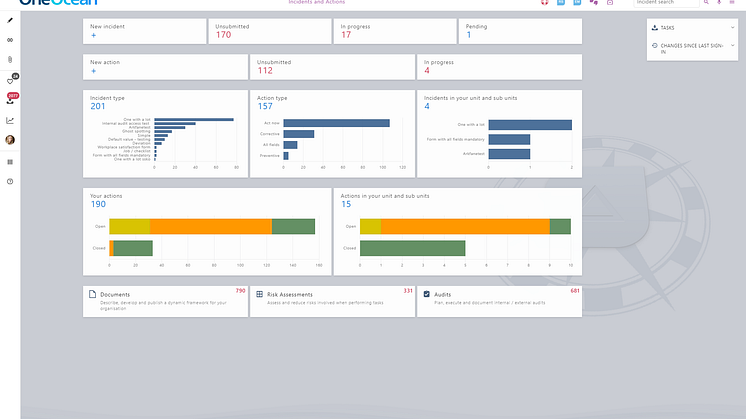This screenshot has height=419, width=746.
Task: Click Incidents in your unit total 4
Action: point(427,107)
